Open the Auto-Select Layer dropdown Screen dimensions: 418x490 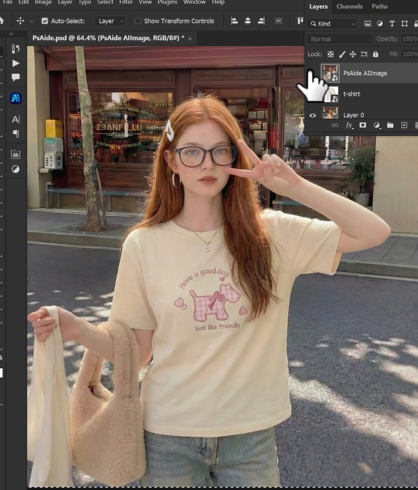point(110,21)
